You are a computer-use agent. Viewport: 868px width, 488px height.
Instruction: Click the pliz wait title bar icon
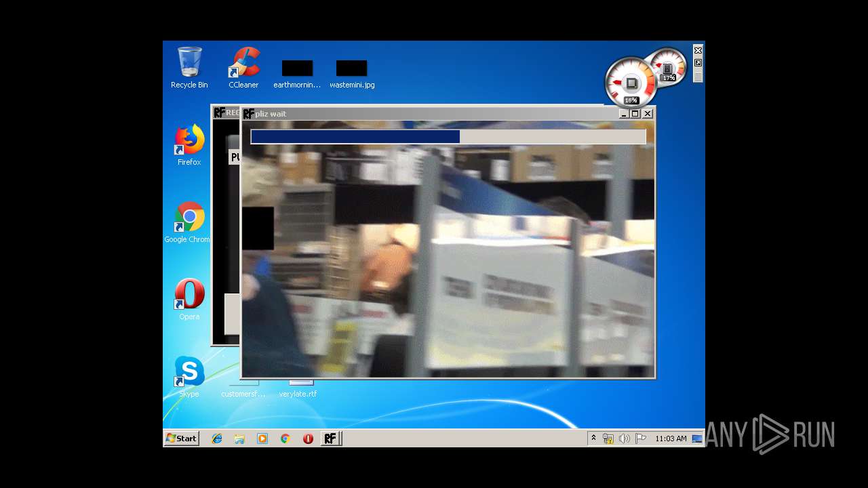coord(249,114)
